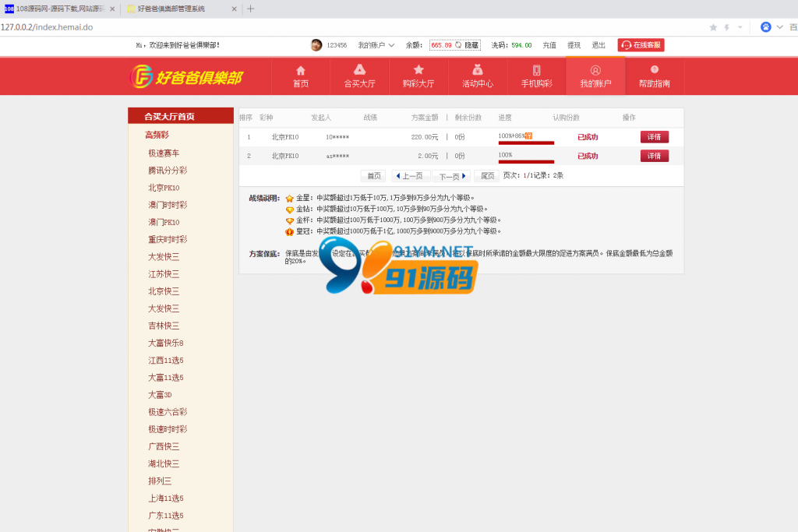The image size is (798, 532).
Task: Click the trophy 金杯 icon
Action: pyautogui.click(x=289, y=220)
